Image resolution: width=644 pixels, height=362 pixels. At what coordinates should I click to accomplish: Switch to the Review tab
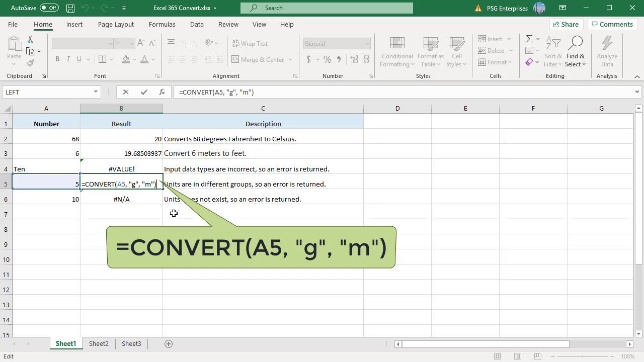pyautogui.click(x=228, y=24)
